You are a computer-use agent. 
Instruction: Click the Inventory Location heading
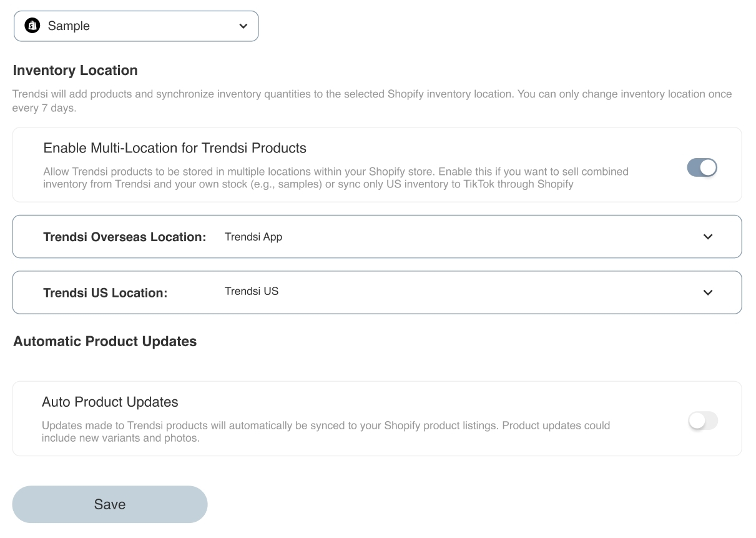[76, 71]
